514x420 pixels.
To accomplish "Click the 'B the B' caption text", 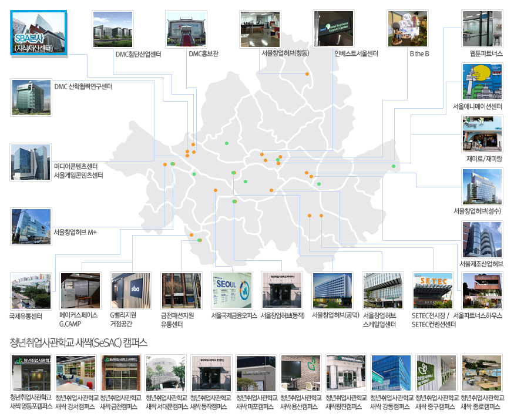I will 419,54.
